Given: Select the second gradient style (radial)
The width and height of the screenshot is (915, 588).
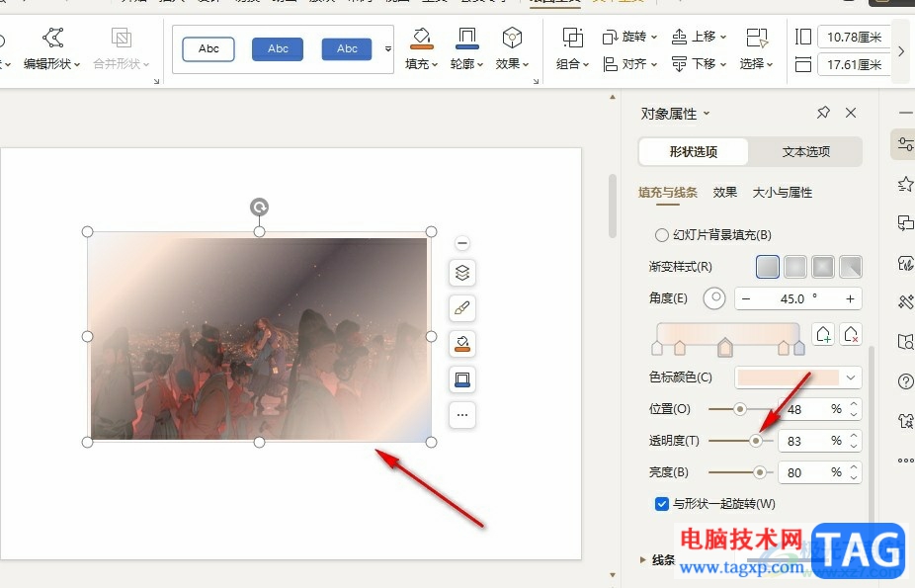Looking at the screenshot, I should [794, 267].
